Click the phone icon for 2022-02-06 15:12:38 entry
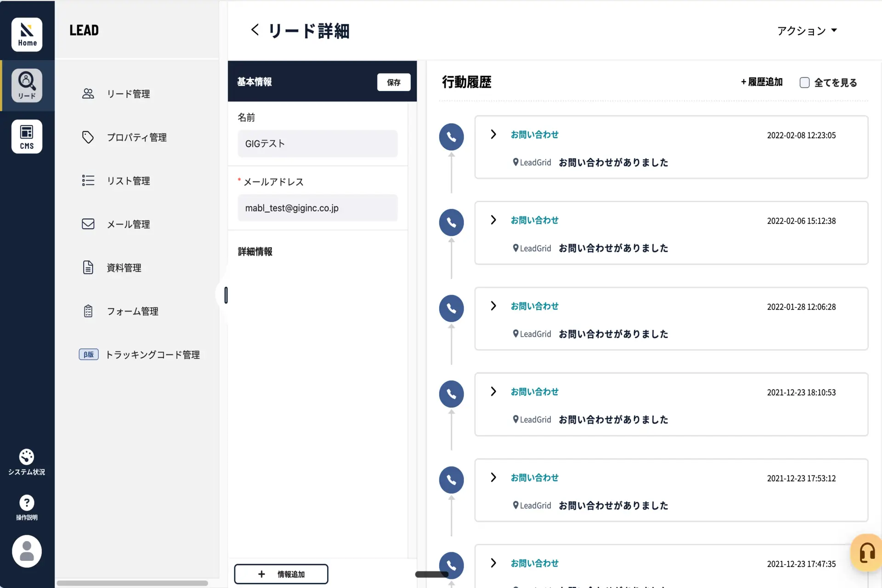This screenshot has width=882, height=588. click(451, 222)
